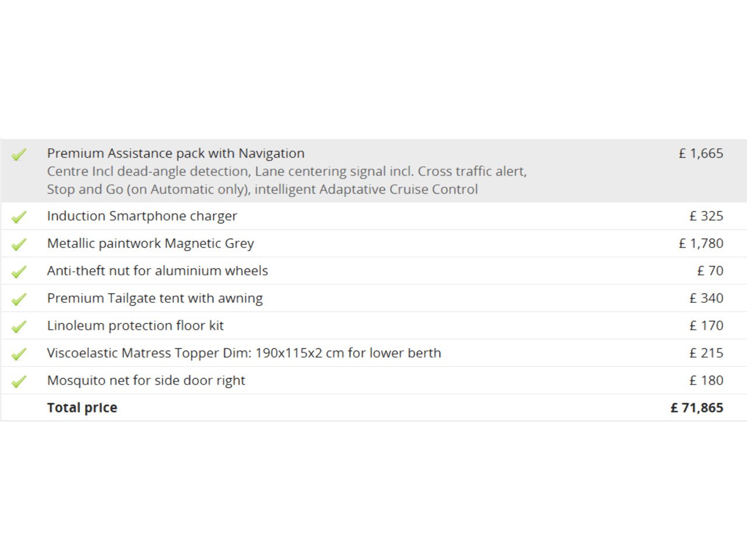Viewport: 747px width, 560px height.
Task: Select Premium Tailgate tent with awning text
Action: click(x=155, y=298)
